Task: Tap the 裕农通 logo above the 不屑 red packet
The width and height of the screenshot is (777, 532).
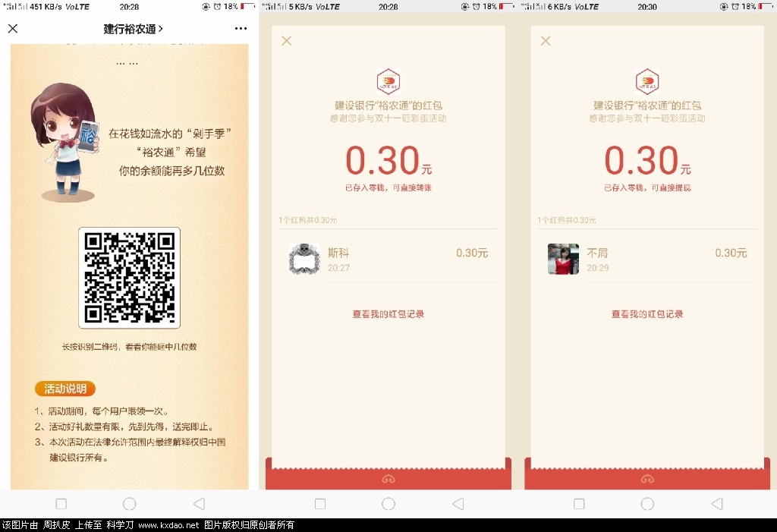Action: [647, 81]
